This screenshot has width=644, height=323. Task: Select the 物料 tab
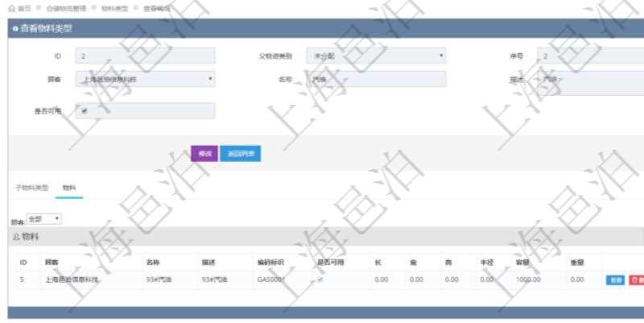pos(69,187)
